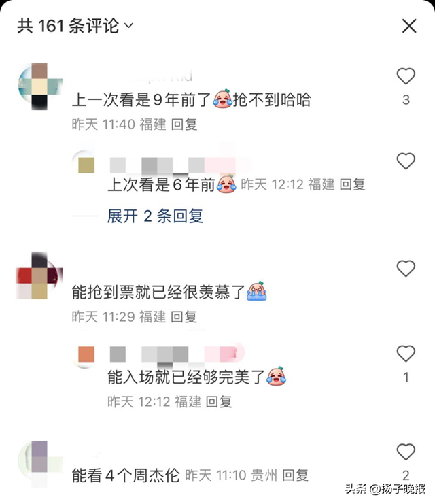Open avatar of 能看4个周杰伦 commenter
Screen dimensions: 435x504
coord(40,463)
